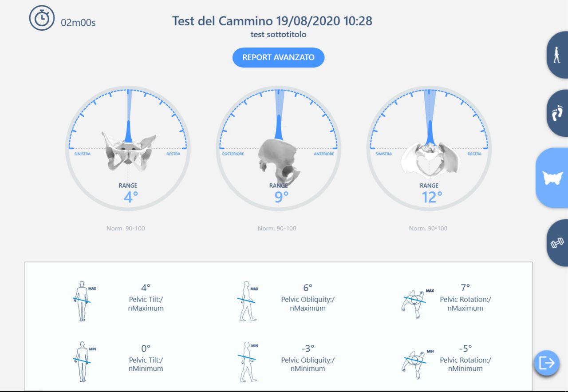
Task: Click the 'test sottotitolo' subtitle text
Action: coord(278,34)
